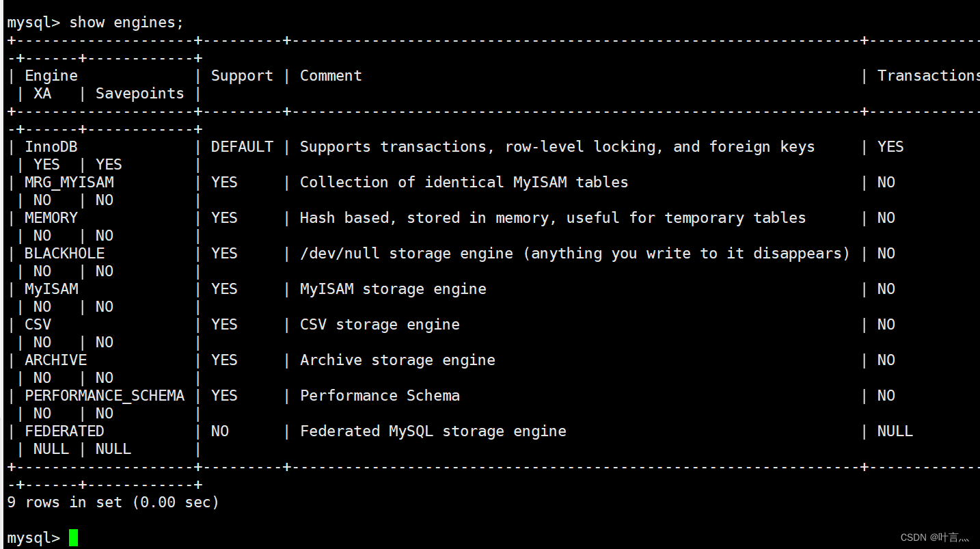Select the PERFORMANCE_SCHEMA engine name
This screenshot has height=549, width=980.
click(x=105, y=396)
